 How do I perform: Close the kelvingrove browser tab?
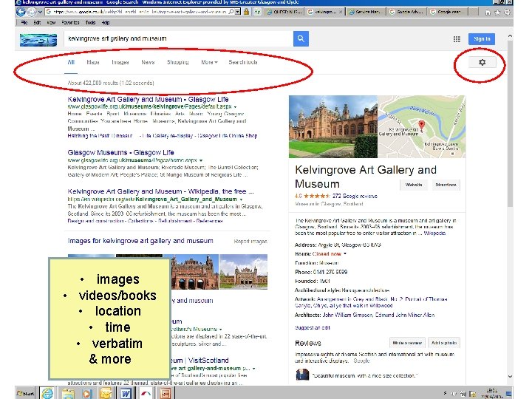coord(341,12)
